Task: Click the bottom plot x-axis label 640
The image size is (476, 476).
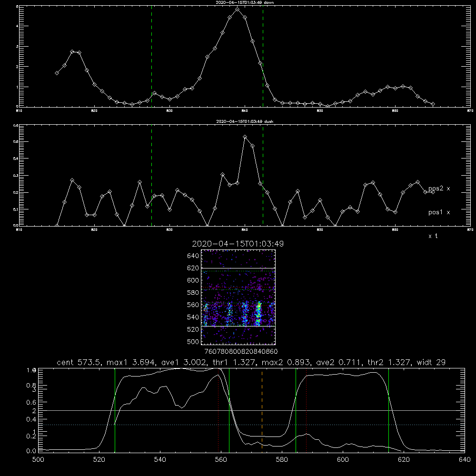Action: coord(465,460)
